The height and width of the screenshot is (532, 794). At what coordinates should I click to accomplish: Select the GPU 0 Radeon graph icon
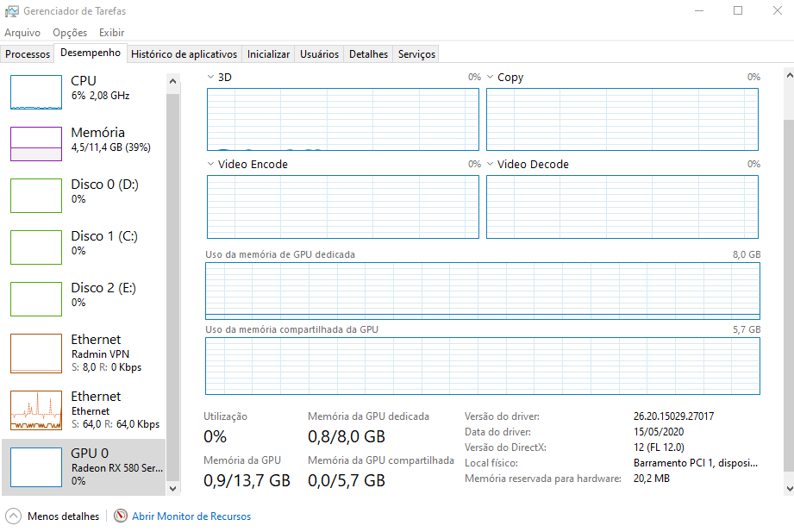(x=36, y=467)
